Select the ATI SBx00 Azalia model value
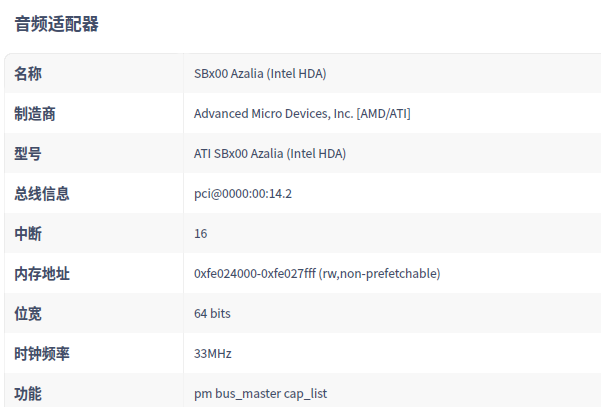 pos(270,154)
